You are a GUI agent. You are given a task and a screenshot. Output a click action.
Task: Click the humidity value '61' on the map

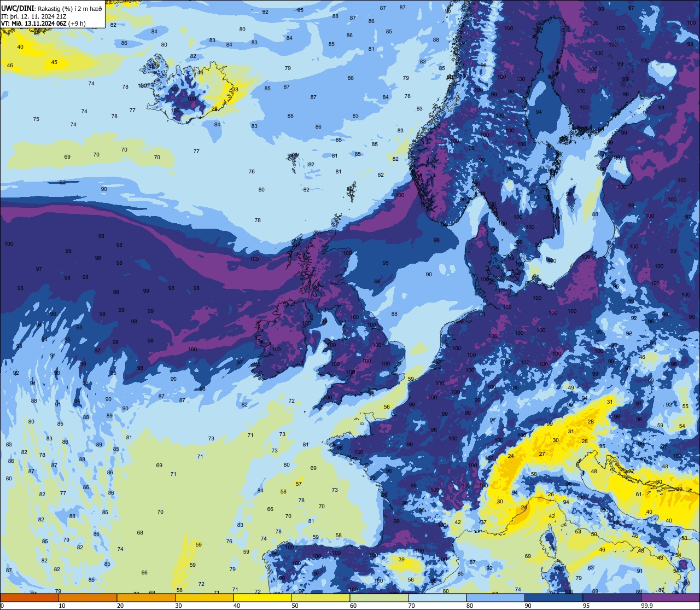click(x=639, y=495)
